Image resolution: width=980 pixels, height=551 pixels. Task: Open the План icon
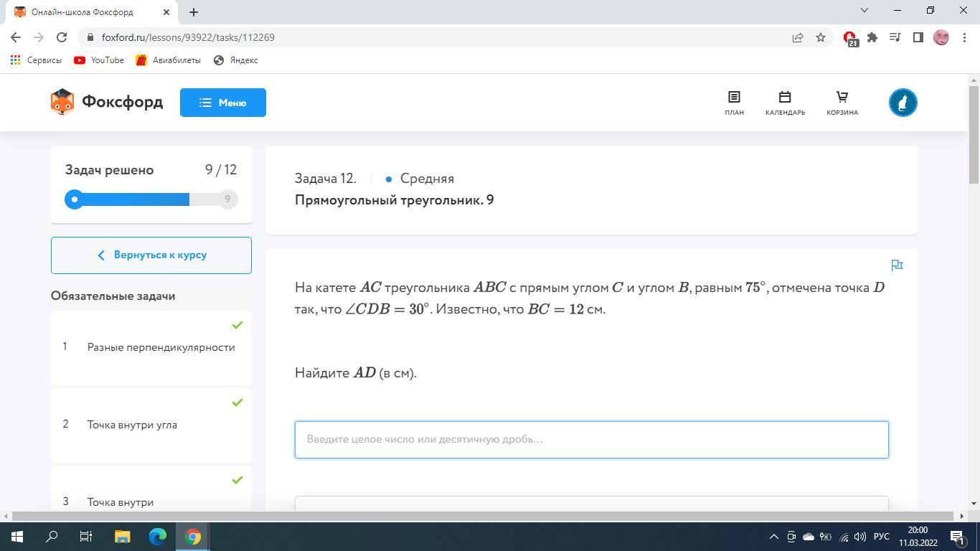[x=734, y=103]
